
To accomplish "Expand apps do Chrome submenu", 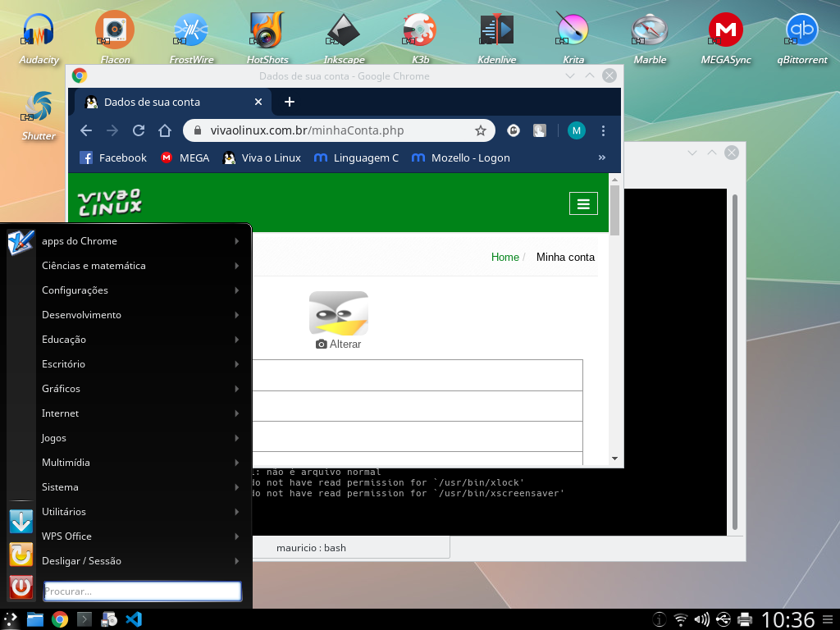I will click(139, 241).
